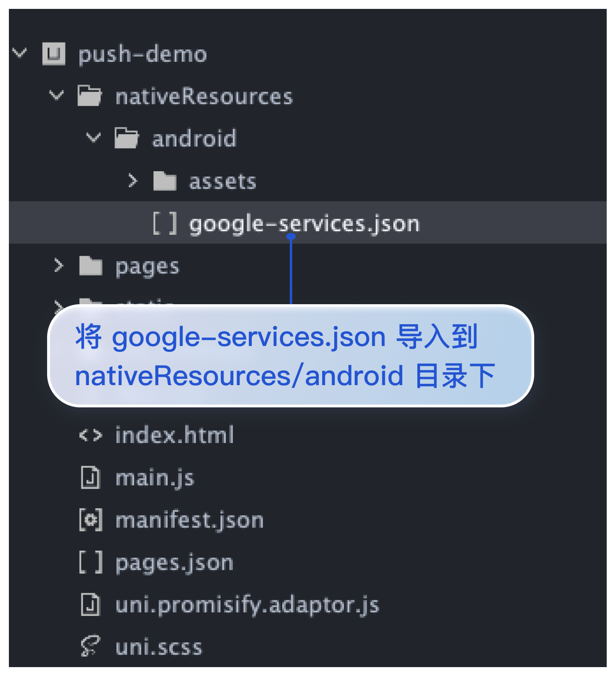Expand the pages folder chevron
The width and height of the screenshot is (616, 676).
[59, 266]
